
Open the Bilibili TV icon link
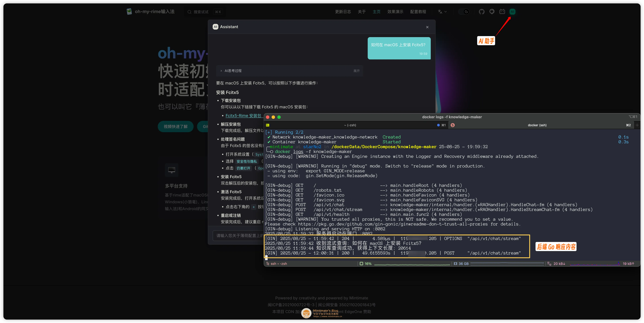(x=502, y=12)
